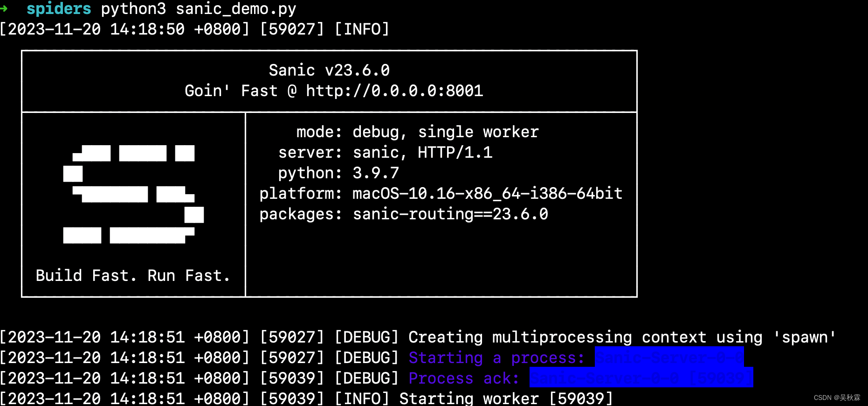The width and height of the screenshot is (868, 406).
Task: Click the 'spiders' directory name in prompt
Action: 59,8
